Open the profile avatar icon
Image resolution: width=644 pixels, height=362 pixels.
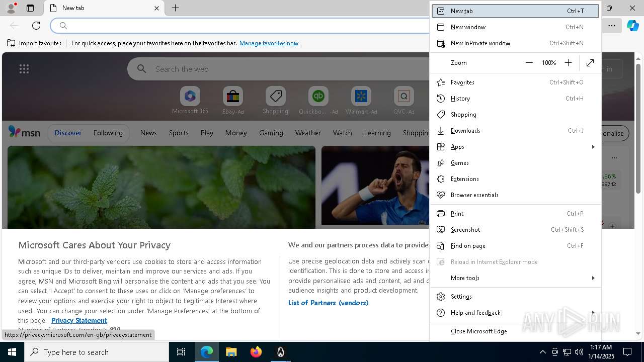pos(11,8)
